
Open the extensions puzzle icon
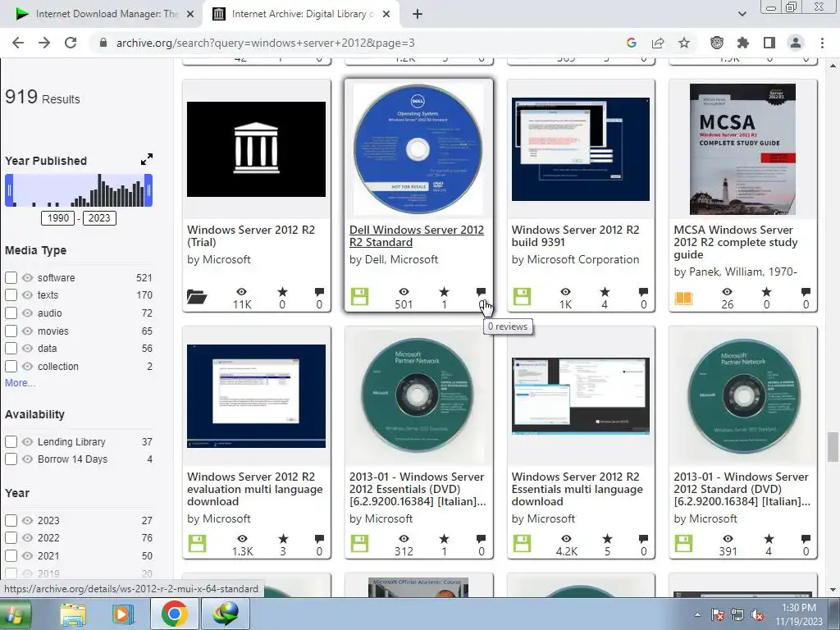[742, 43]
